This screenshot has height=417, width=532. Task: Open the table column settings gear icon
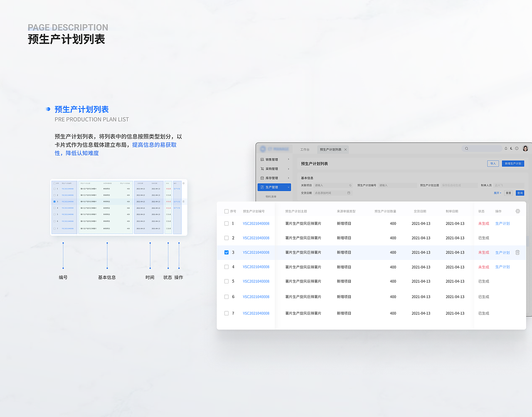point(517,211)
